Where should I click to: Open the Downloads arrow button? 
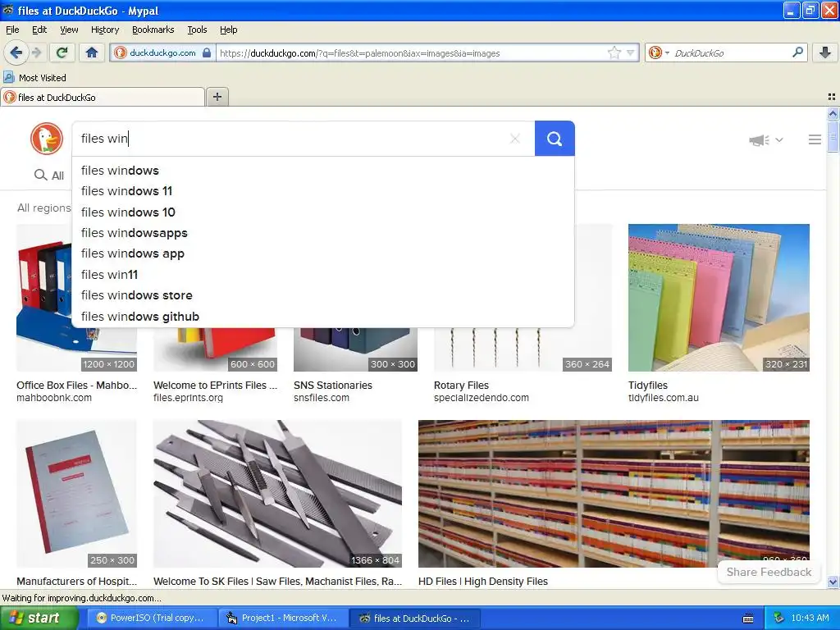(825, 52)
